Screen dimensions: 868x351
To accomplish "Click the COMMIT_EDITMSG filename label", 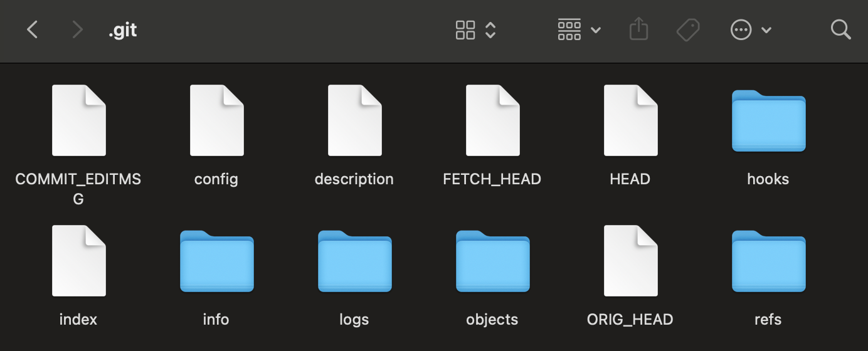I will 78,189.
